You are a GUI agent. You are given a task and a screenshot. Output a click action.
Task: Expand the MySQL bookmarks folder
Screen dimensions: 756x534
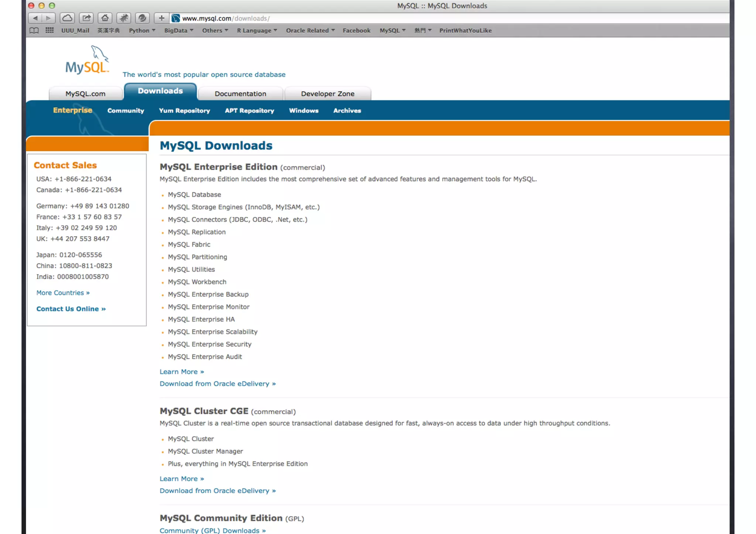392,31
